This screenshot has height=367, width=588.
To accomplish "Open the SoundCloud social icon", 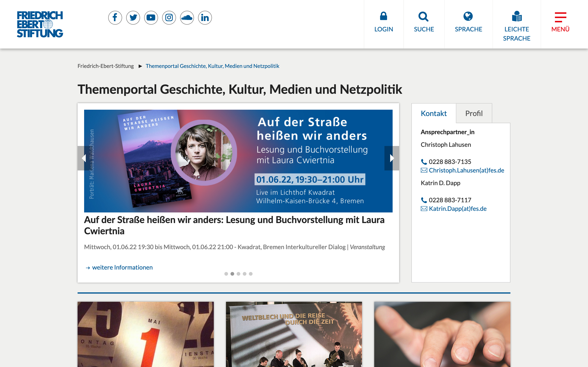I will pyautogui.click(x=187, y=18).
